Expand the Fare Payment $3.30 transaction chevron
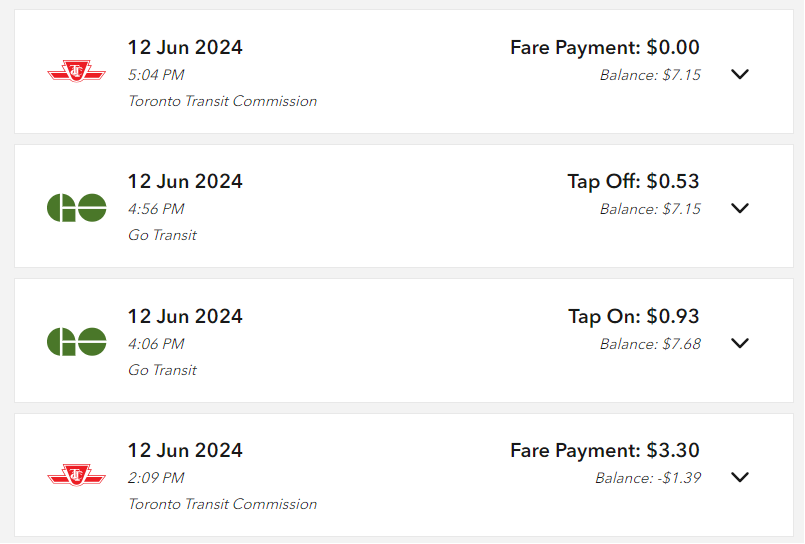Image resolution: width=805 pixels, height=544 pixels. 740,477
